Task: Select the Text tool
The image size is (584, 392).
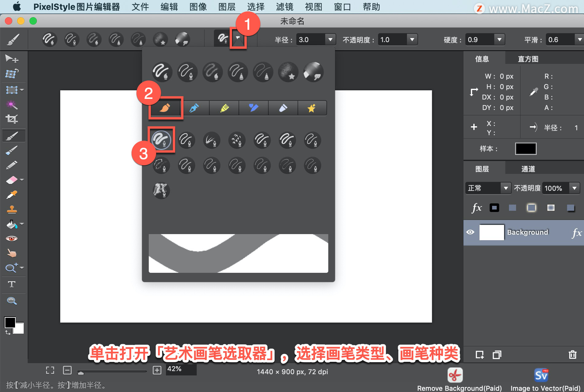Action: [12, 284]
